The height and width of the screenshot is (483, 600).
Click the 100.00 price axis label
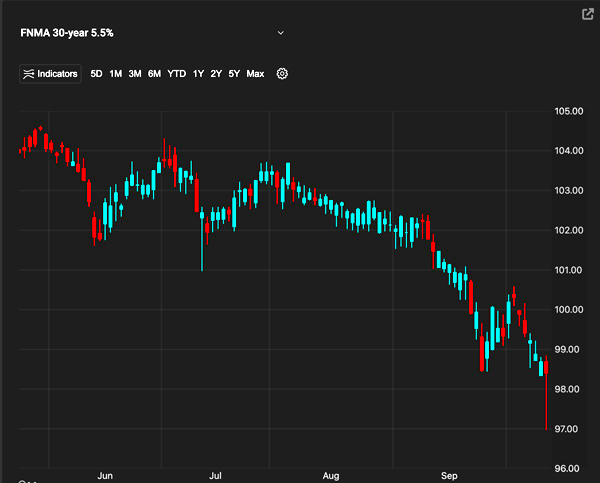[570, 310]
